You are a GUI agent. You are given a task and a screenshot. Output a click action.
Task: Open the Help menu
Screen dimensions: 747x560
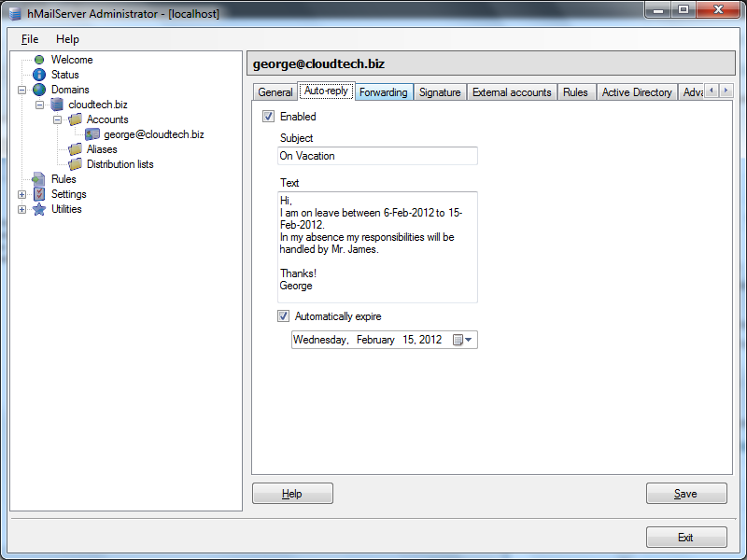click(x=67, y=39)
